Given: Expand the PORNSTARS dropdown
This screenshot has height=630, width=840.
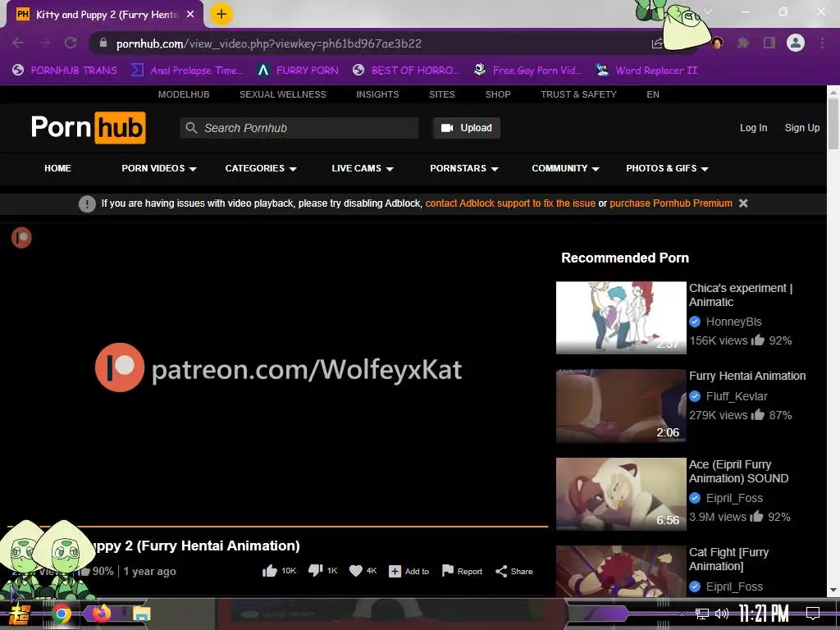Looking at the screenshot, I should pos(464,168).
